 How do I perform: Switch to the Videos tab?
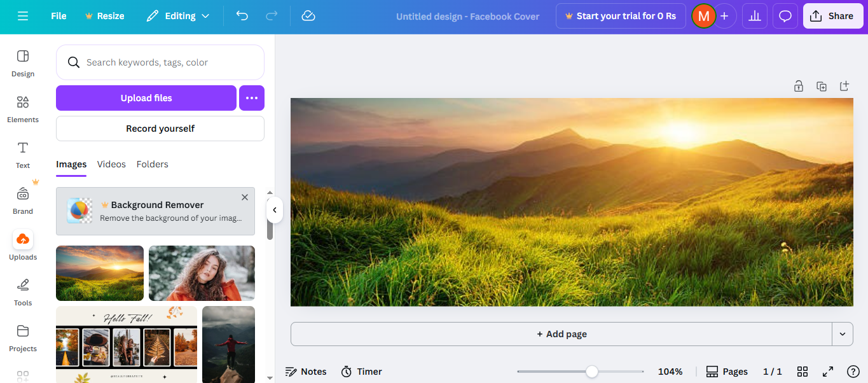click(111, 164)
